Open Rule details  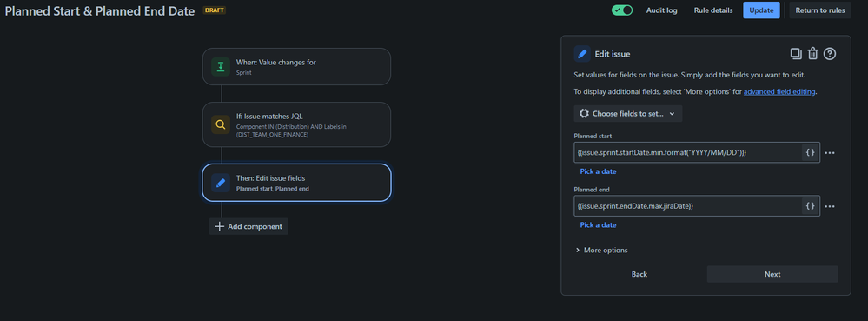713,10
